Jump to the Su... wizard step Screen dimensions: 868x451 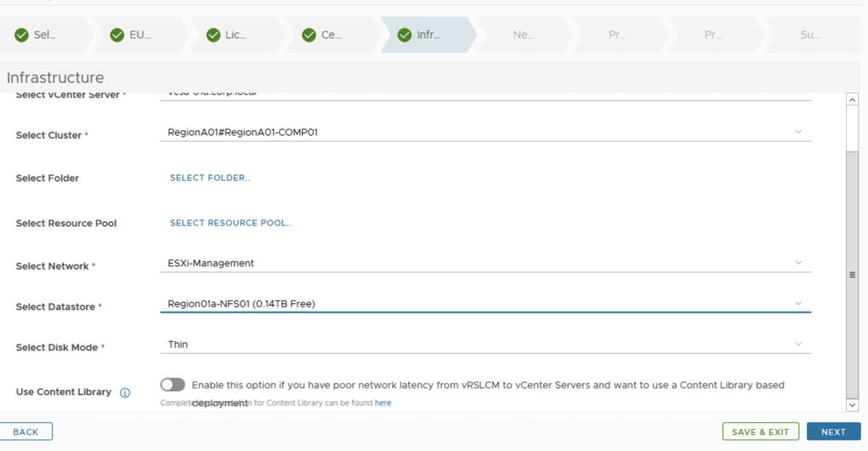[x=810, y=35]
